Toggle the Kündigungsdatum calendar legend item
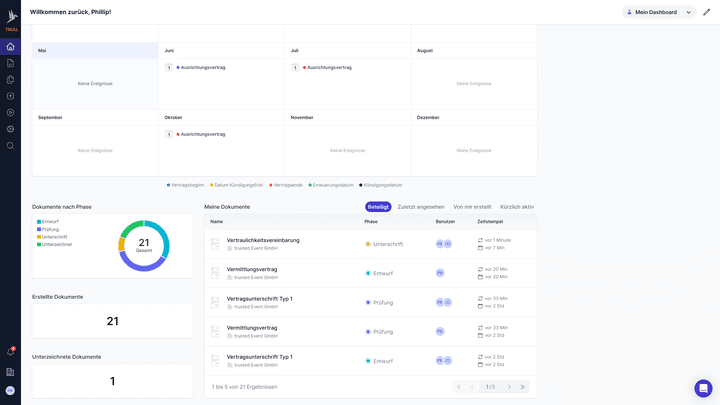The height and width of the screenshot is (405, 720). point(381,185)
